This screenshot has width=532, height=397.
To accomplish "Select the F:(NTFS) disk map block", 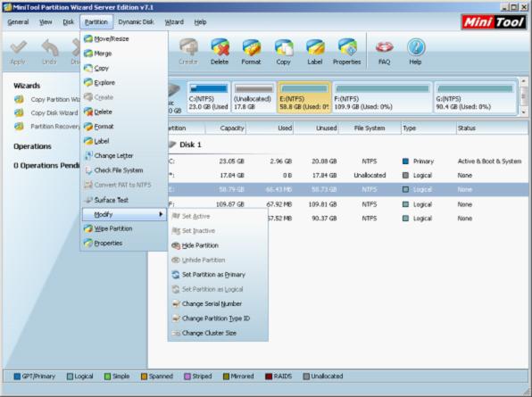I will 382,97.
